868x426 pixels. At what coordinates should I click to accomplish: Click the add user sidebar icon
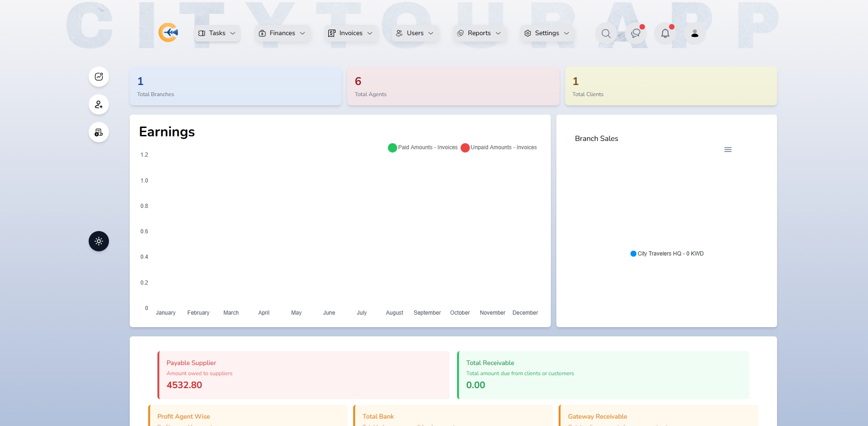pos(99,104)
